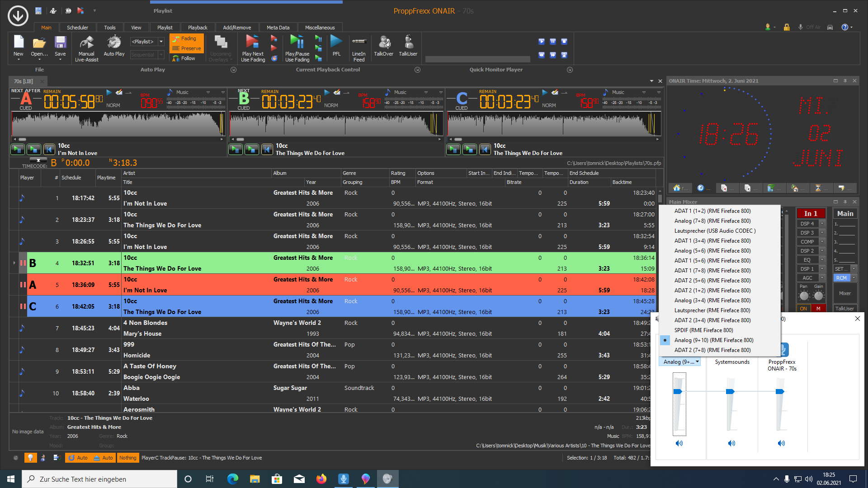Open the Analog (9+... device dropdown
The width and height of the screenshot is (868, 488).
[x=681, y=362]
